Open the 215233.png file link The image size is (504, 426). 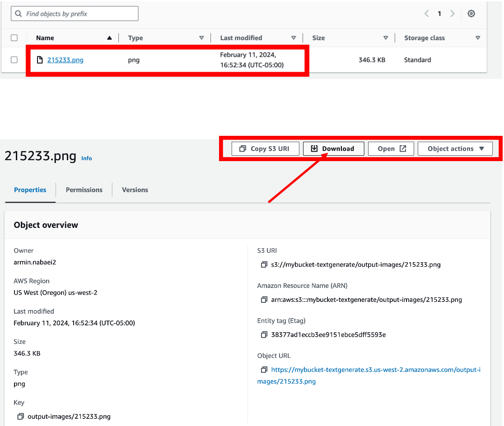tap(65, 60)
